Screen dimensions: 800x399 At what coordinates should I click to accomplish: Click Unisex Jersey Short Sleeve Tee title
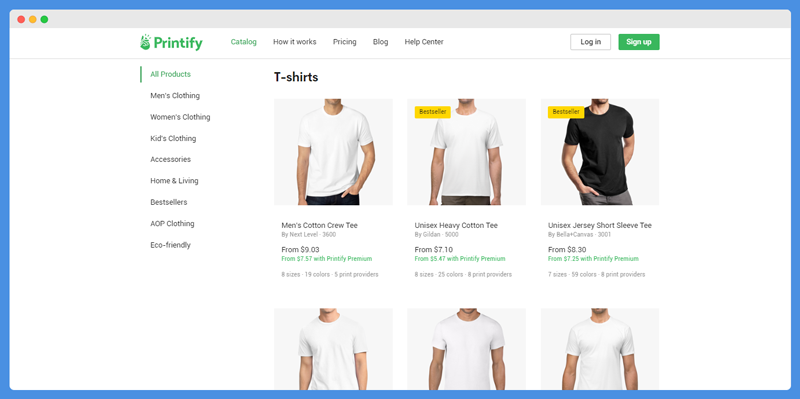(600, 225)
